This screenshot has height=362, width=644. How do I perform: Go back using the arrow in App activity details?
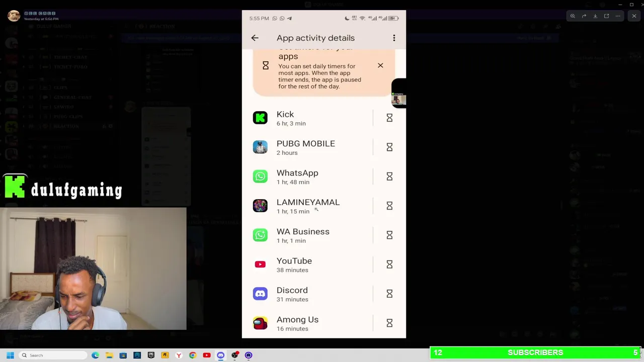[x=255, y=38]
